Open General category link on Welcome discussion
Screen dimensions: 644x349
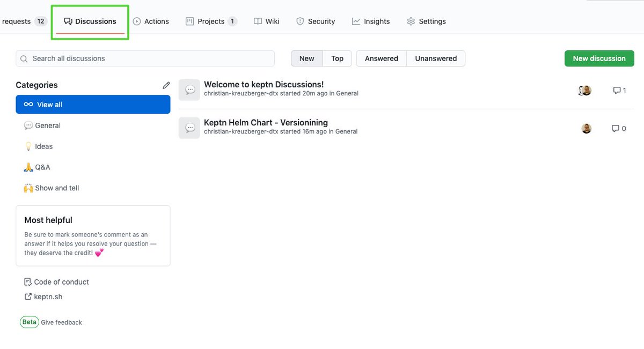click(x=347, y=93)
